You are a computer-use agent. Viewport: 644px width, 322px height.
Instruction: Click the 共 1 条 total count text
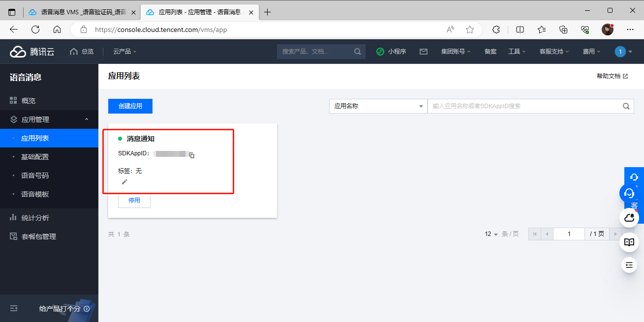click(119, 234)
